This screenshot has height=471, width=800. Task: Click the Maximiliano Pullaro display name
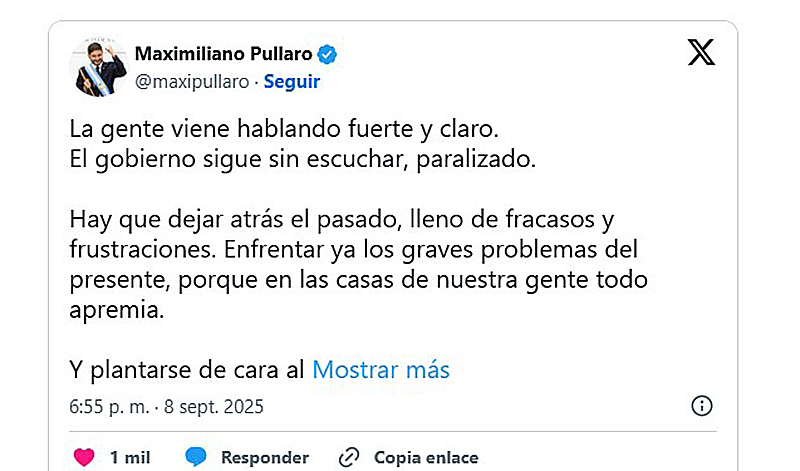point(222,53)
